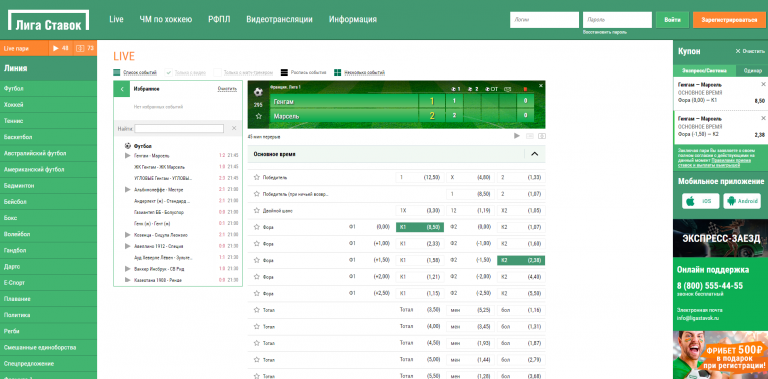The width and height of the screenshot is (768, 379).
Task: Switch to the Одинар coupon tab
Action: tap(752, 71)
